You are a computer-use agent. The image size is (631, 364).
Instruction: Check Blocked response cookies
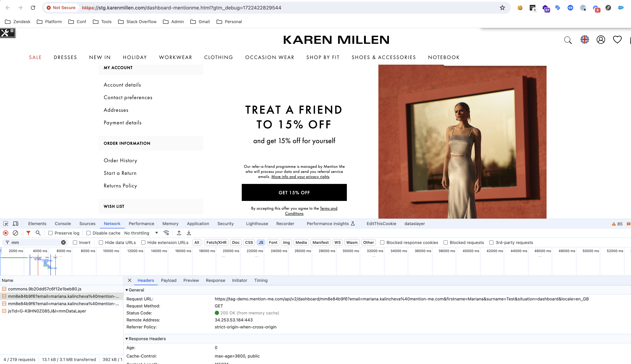[382, 242]
